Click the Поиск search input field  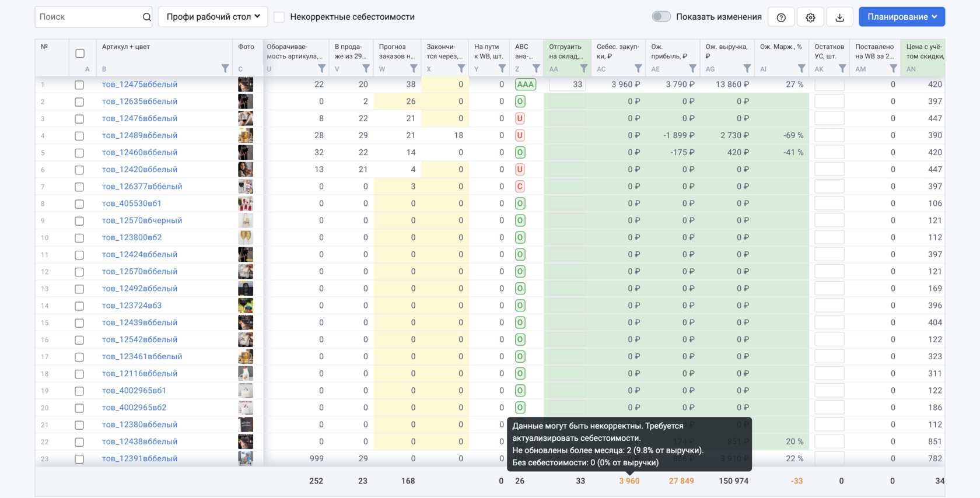coord(87,17)
